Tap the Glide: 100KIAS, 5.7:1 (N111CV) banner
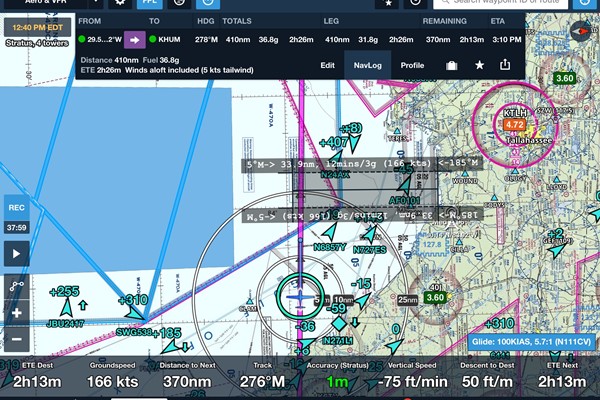600x400 pixels. pyautogui.click(x=531, y=342)
